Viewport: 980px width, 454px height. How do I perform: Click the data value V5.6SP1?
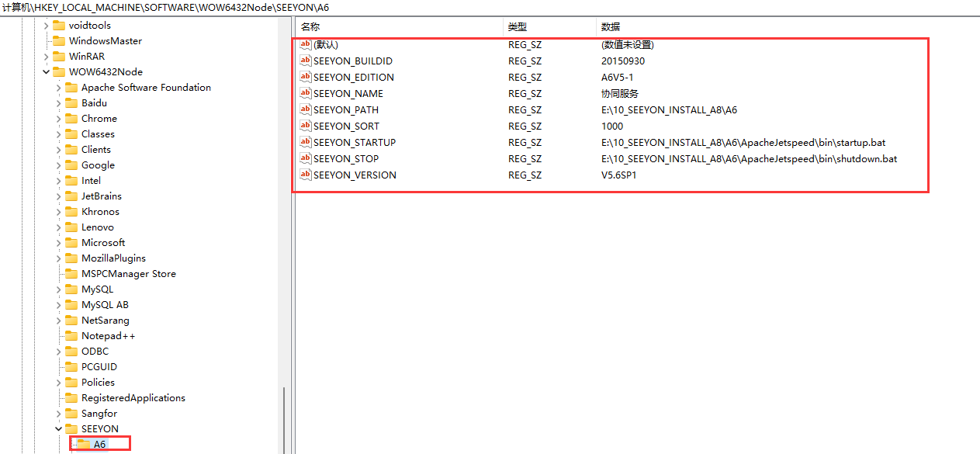619,175
